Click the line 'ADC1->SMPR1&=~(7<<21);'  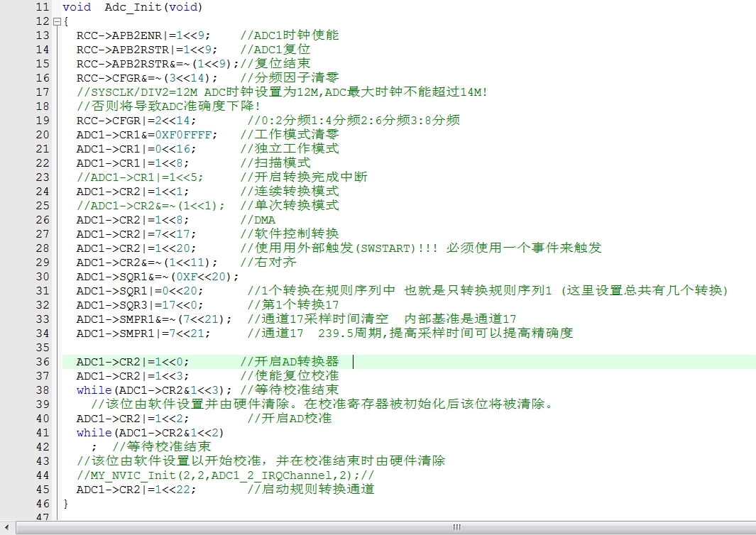pos(154,319)
